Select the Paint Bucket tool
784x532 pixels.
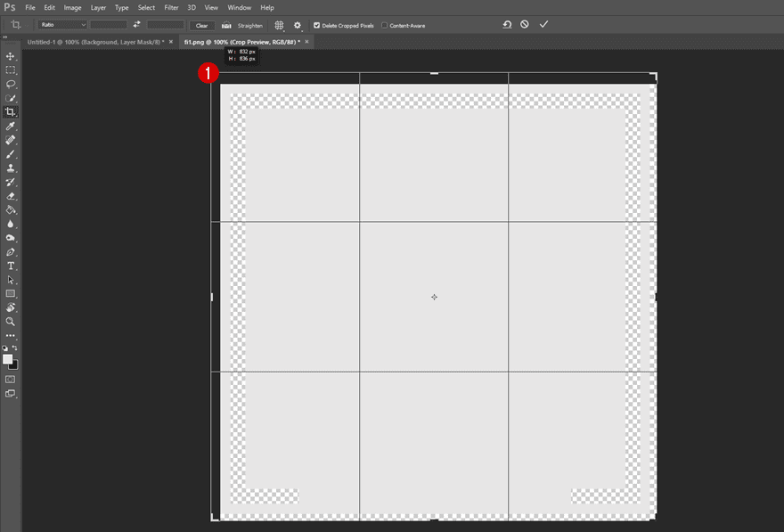(10, 210)
